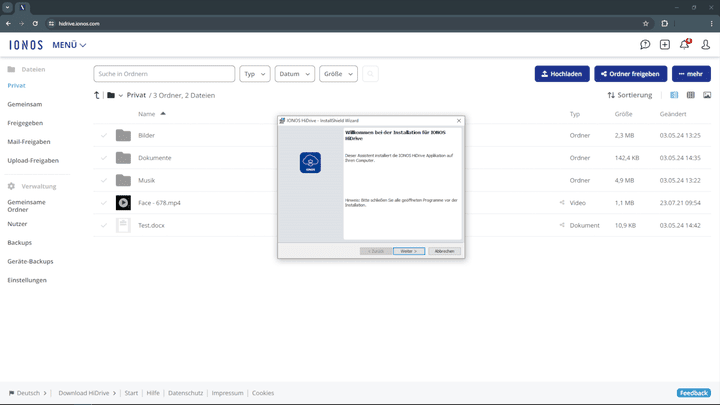Click the mehr button
The image size is (720, 405).
tap(691, 74)
